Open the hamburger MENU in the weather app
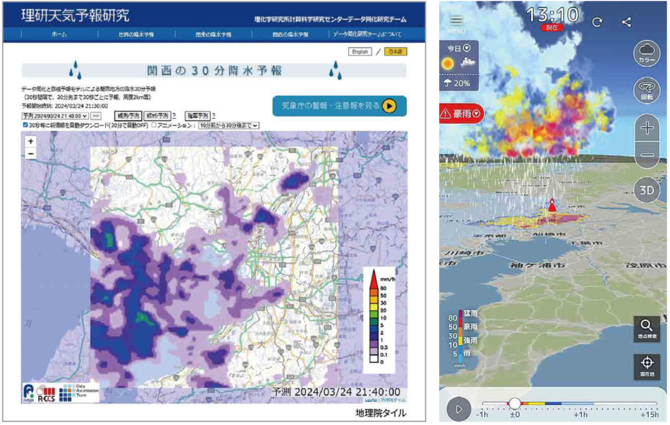Screen dimensions: 670x425 (x=457, y=23)
